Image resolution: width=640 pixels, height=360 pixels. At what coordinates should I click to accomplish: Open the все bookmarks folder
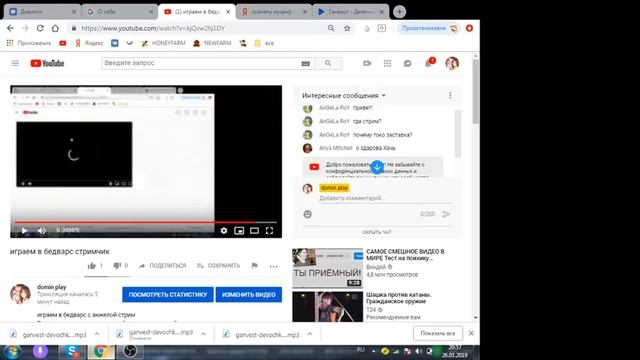(264, 43)
